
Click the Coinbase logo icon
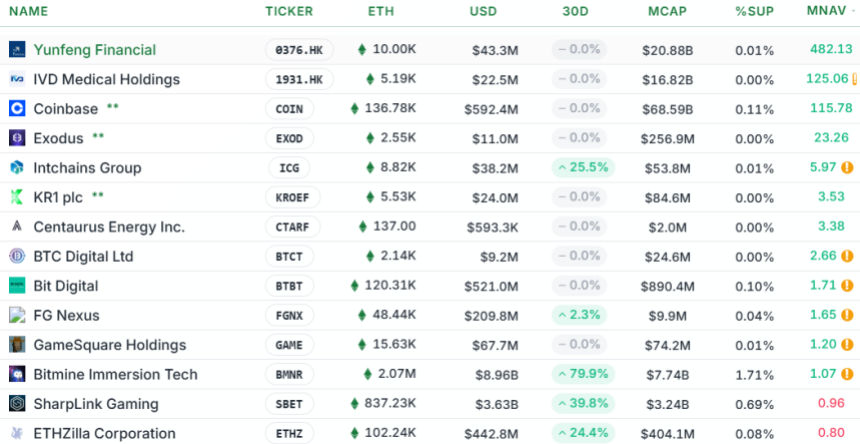point(17,108)
